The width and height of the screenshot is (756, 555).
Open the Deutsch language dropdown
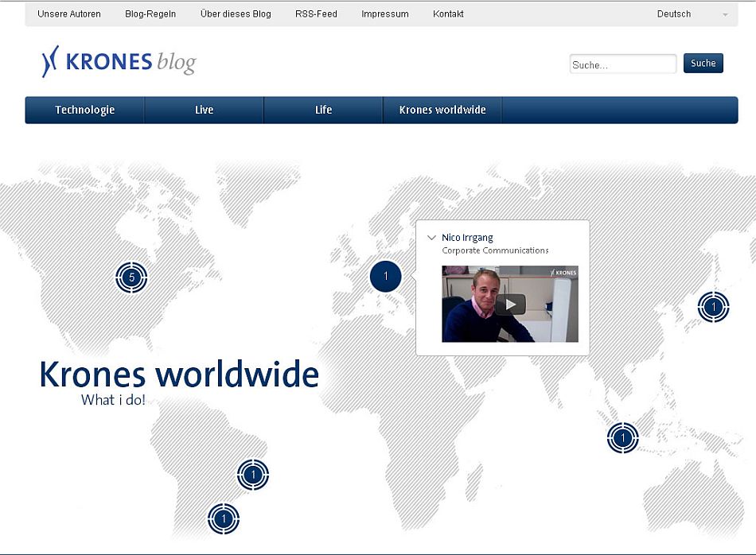(691, 14)
